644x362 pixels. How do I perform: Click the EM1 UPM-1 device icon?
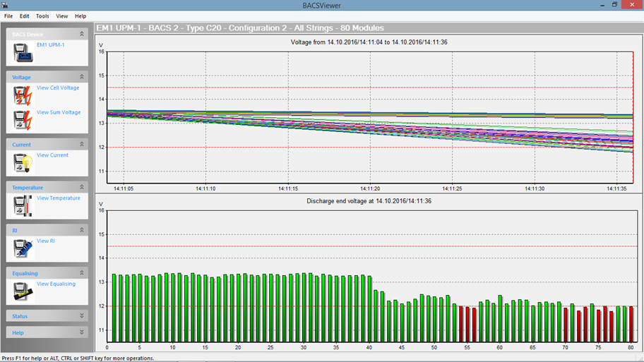click(x=23, y=53)
